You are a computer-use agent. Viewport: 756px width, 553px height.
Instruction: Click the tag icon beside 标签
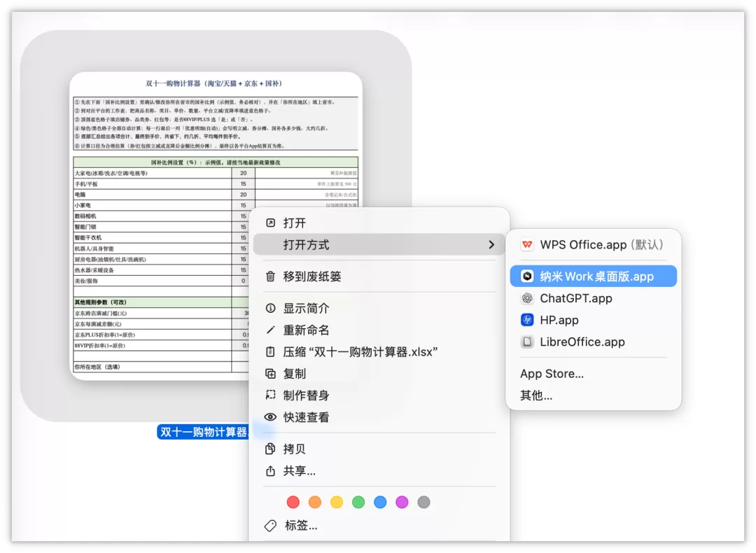pos(270,526)
